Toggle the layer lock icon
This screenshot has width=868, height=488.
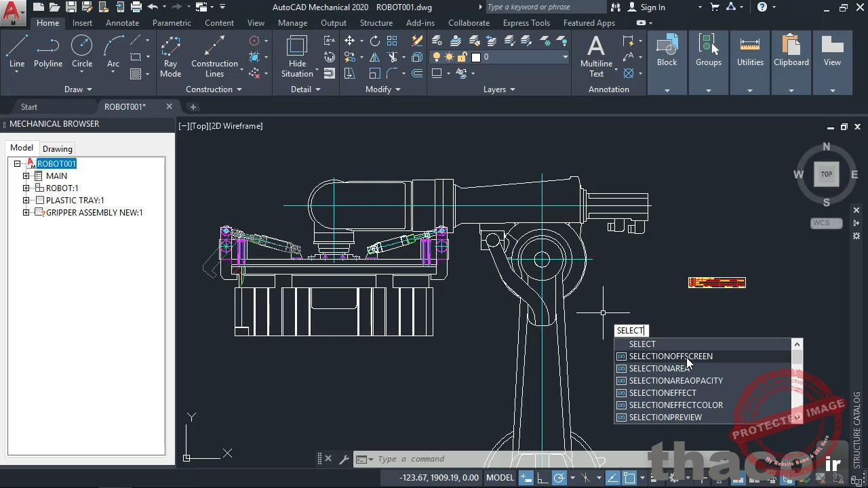tap(462, 57)
